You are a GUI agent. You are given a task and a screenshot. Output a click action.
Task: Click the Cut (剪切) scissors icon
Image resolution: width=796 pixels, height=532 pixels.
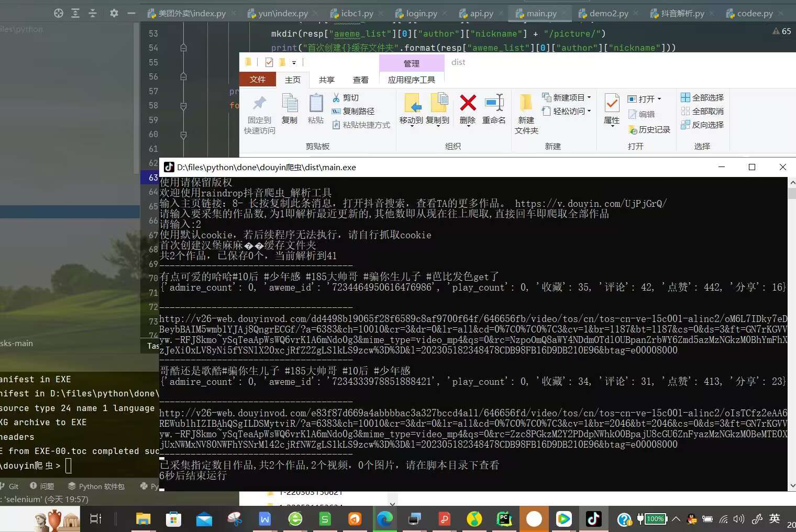pyautogui.click(x=336, y=98)
